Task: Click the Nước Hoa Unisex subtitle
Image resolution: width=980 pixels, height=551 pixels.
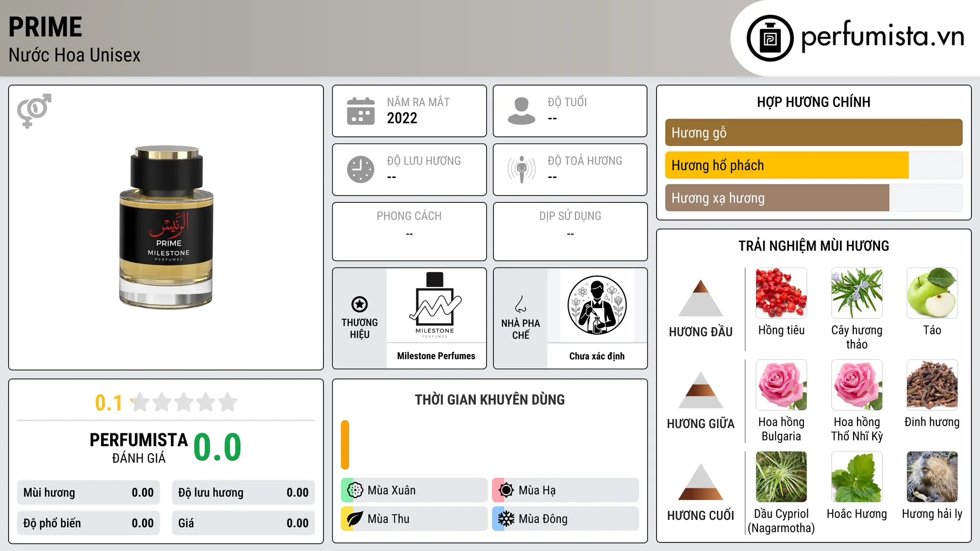Action: tap(75, 55)
